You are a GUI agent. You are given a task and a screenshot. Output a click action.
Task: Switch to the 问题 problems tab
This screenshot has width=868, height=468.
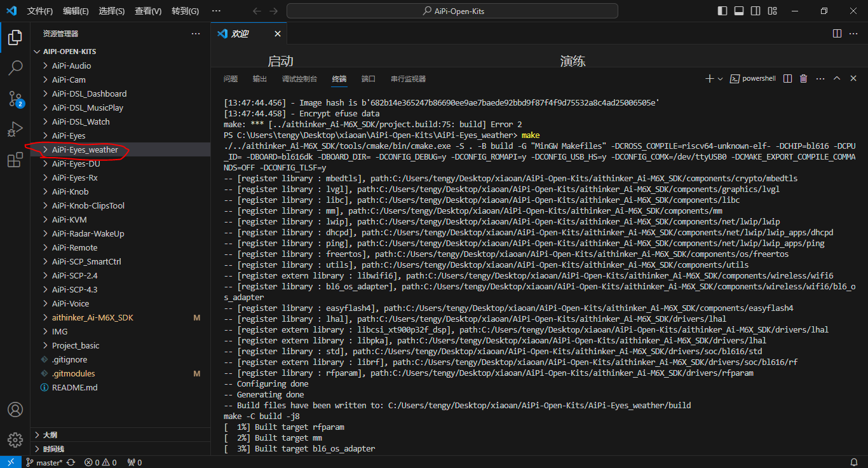(x=231, y=79)
